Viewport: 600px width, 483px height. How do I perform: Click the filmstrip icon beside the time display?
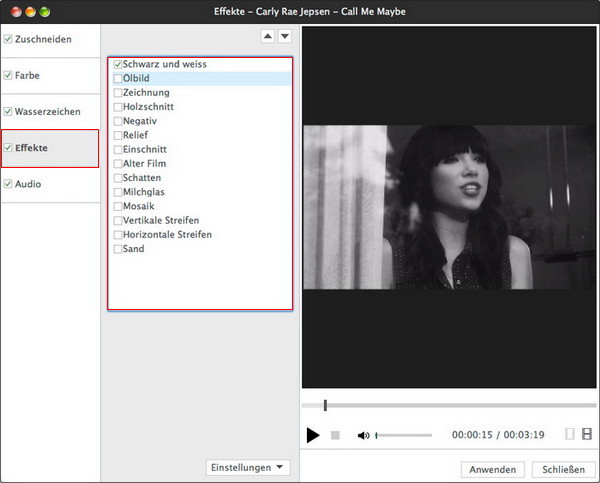(587, 434)
